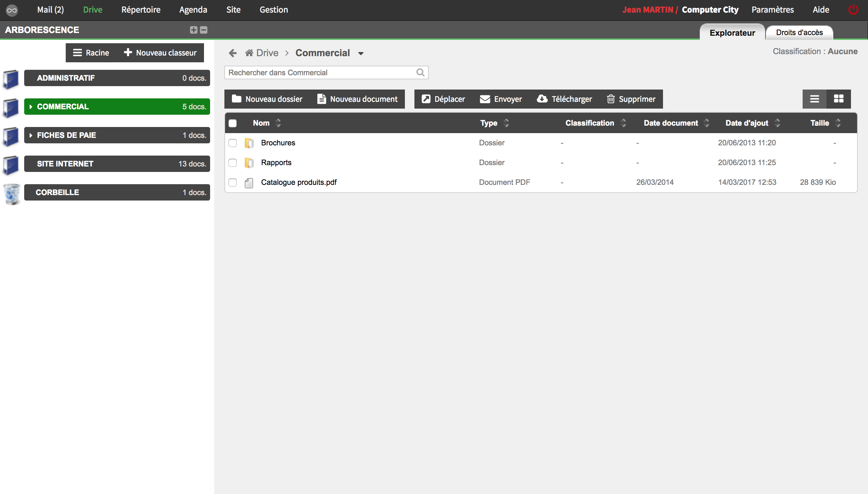Search in the Commercial search field

point(326,73)
